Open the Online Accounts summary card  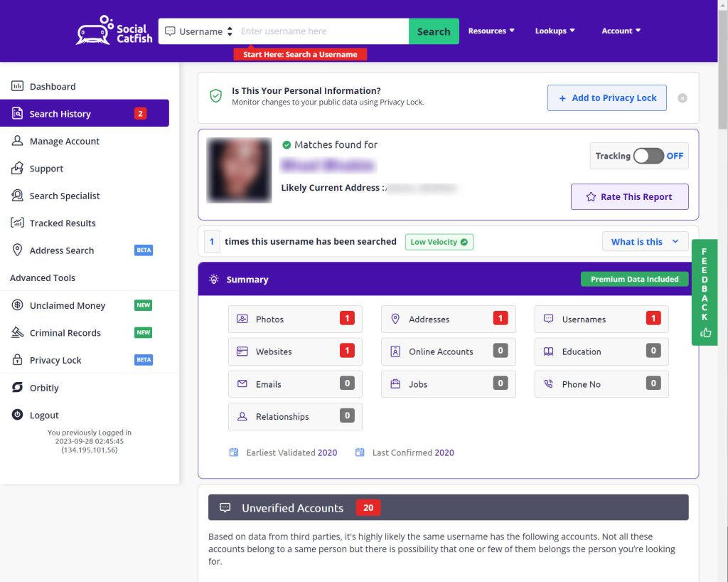448,351
